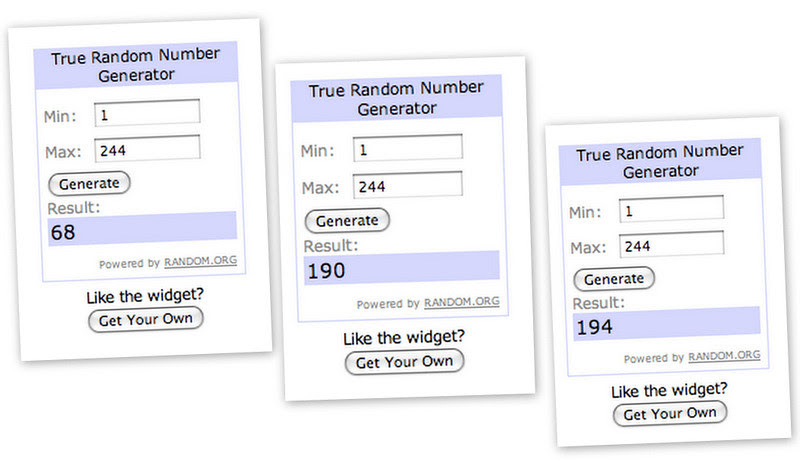Click Get Your Own below the 190 result widget
This screenshot has width=800, height=460.
pos(405,362)
